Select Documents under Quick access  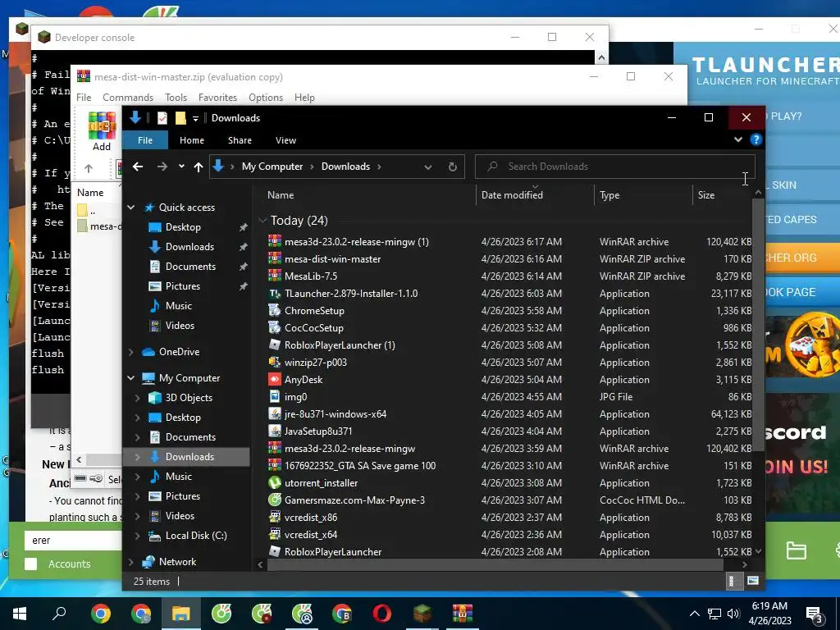click(190, 267)
